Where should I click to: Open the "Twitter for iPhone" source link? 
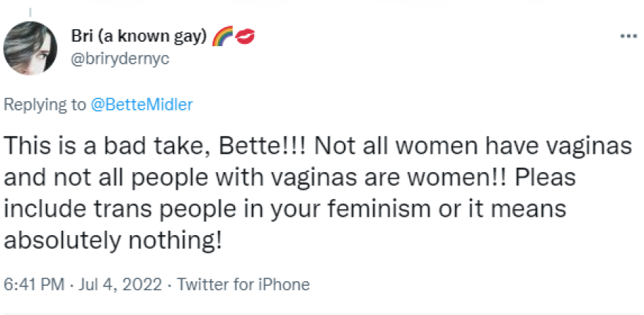click(x=244, y=284)
